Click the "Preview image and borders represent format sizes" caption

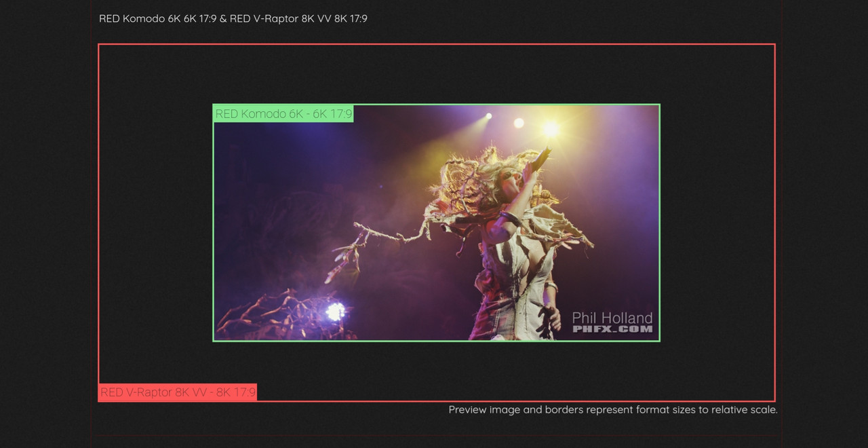[613, 410]
